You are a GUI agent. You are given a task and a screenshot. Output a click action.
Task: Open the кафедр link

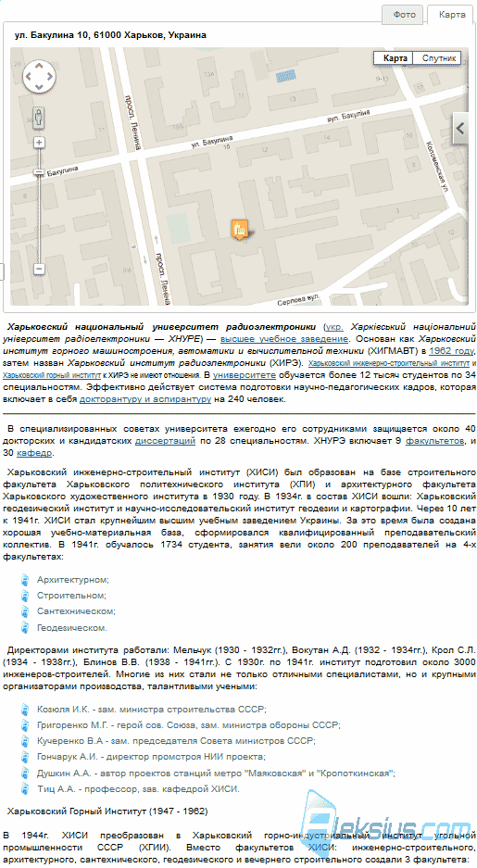(34, 453)
